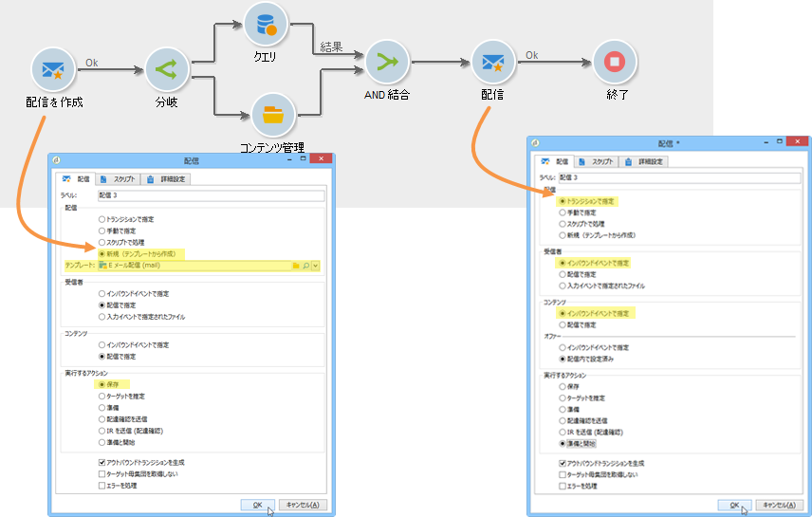Select the 終了 end activity icon
This screenshot has height=517, width=812.
615,63
